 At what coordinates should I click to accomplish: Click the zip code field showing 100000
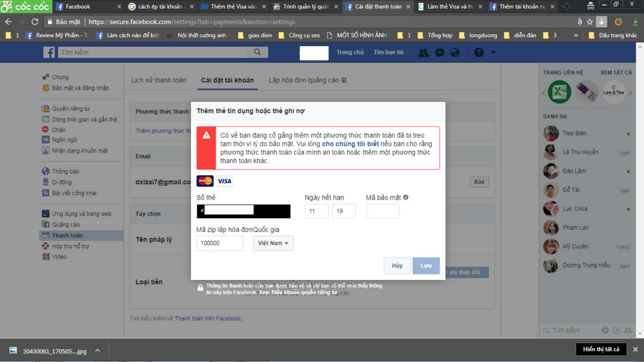tap(220, 243)
